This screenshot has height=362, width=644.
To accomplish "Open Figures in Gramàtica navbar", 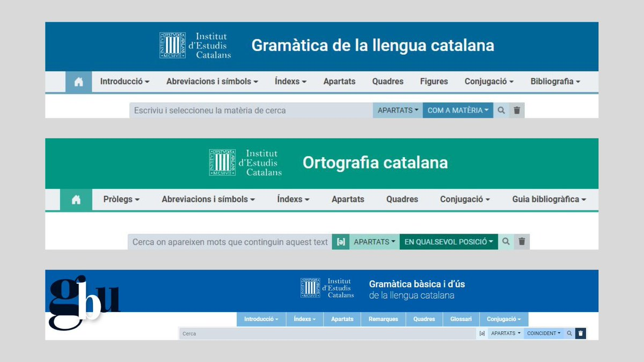I will (x=434, y=82).
